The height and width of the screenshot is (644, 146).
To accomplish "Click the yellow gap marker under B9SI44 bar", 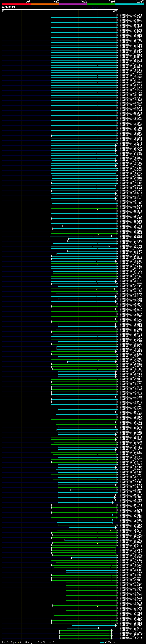I will click(x=98, y=234).
